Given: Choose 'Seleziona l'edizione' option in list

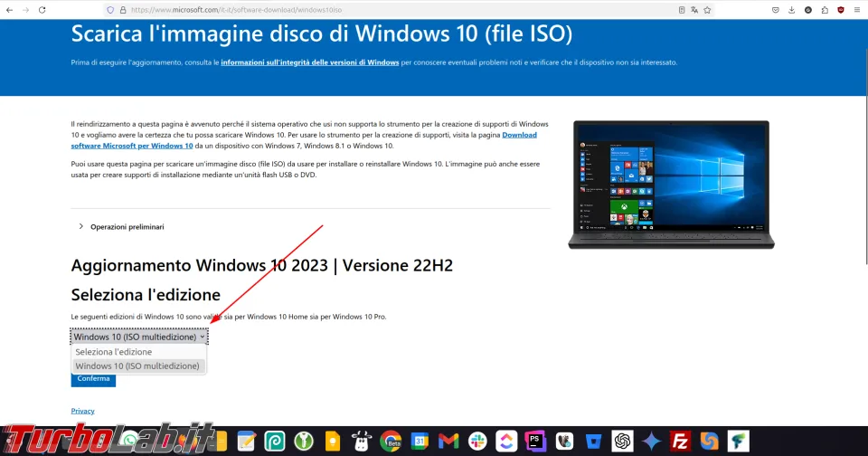Looking at the screenshot, I should pyautogui.click(x=139, y=352).
